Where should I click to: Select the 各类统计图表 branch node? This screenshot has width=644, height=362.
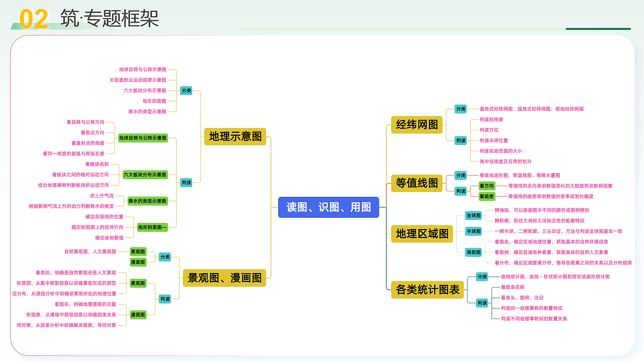[427, 290]
